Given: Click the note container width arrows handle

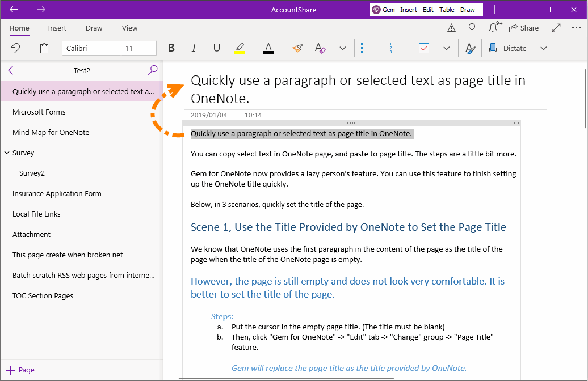Looking at the screenshot, I should tap(516, 123).
